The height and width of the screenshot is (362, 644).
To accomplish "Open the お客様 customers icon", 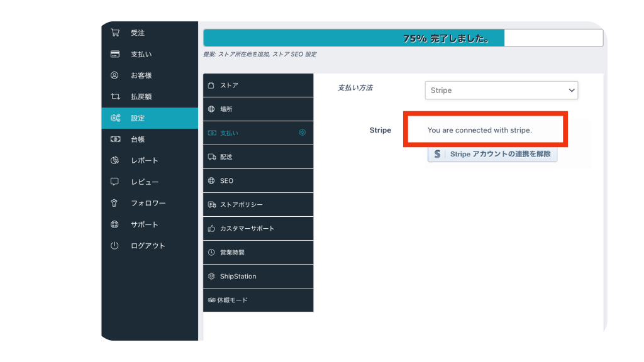I will (116, 75).
